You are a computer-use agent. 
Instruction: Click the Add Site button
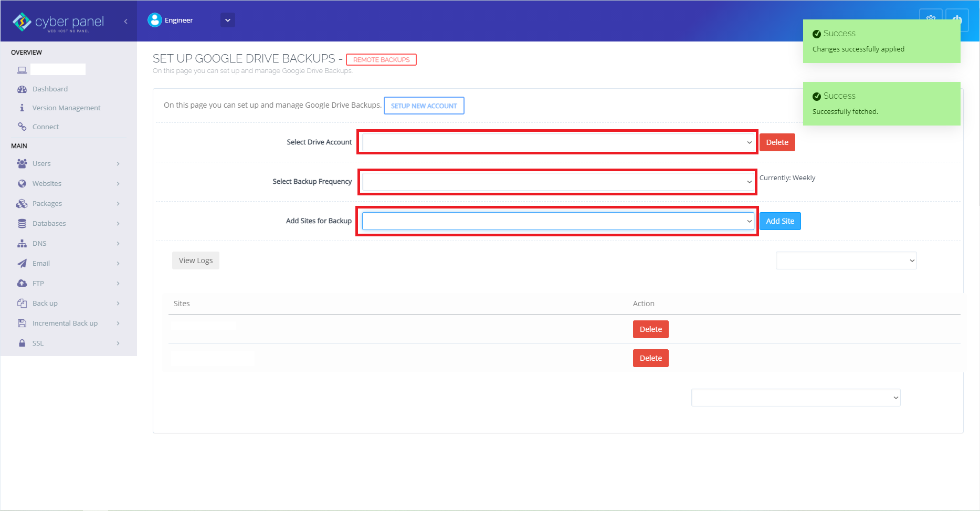pos(780,221)
